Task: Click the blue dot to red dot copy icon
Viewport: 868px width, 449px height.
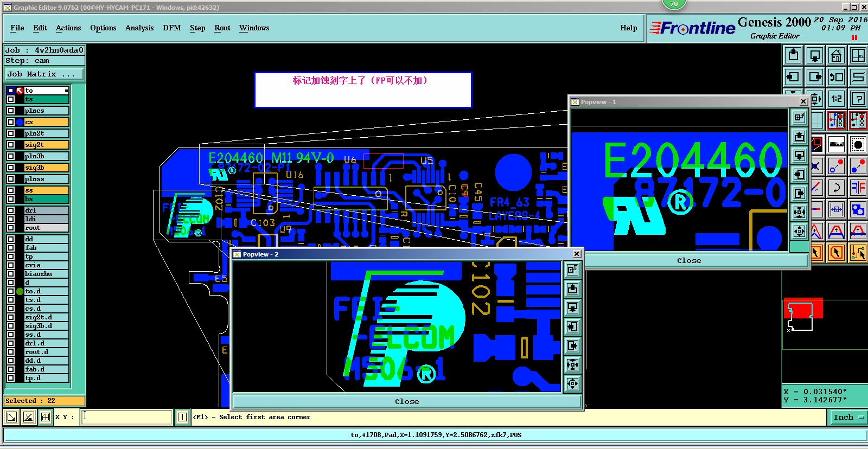Action: coord(858,166)
